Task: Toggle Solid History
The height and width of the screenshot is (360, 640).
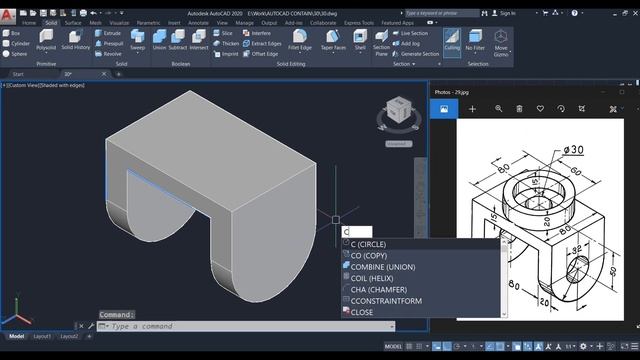Action: coord(76,40)
